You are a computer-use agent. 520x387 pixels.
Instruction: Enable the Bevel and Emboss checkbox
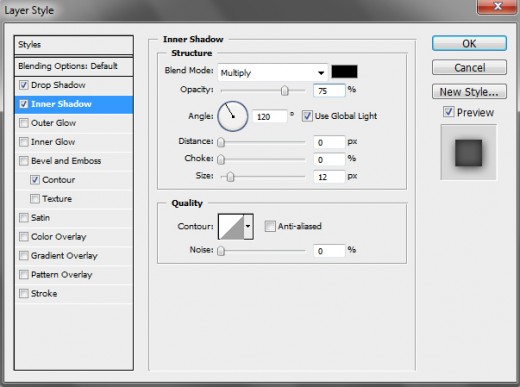click(x=24, y=161)
